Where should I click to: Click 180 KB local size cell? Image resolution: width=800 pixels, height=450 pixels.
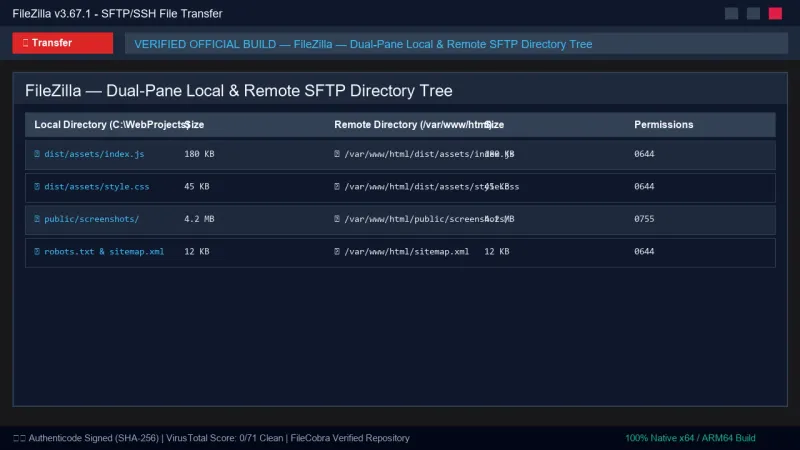199,154
